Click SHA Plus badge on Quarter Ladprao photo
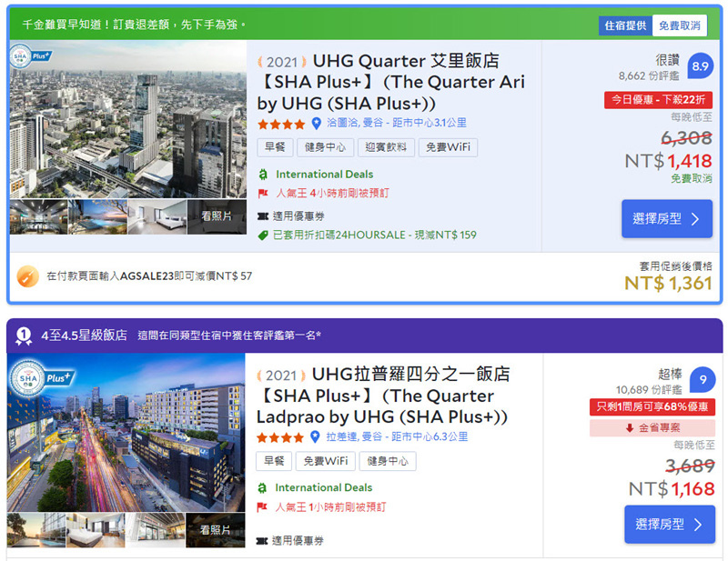The height and width of the screenshot is (561, 728). pyautogui.click(x=42, y=377)
